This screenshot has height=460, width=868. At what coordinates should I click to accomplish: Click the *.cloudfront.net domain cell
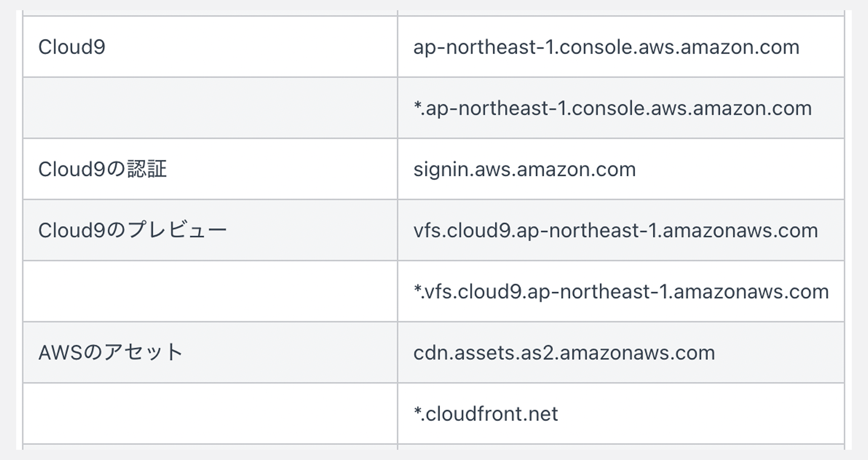[x=621, y=414]
